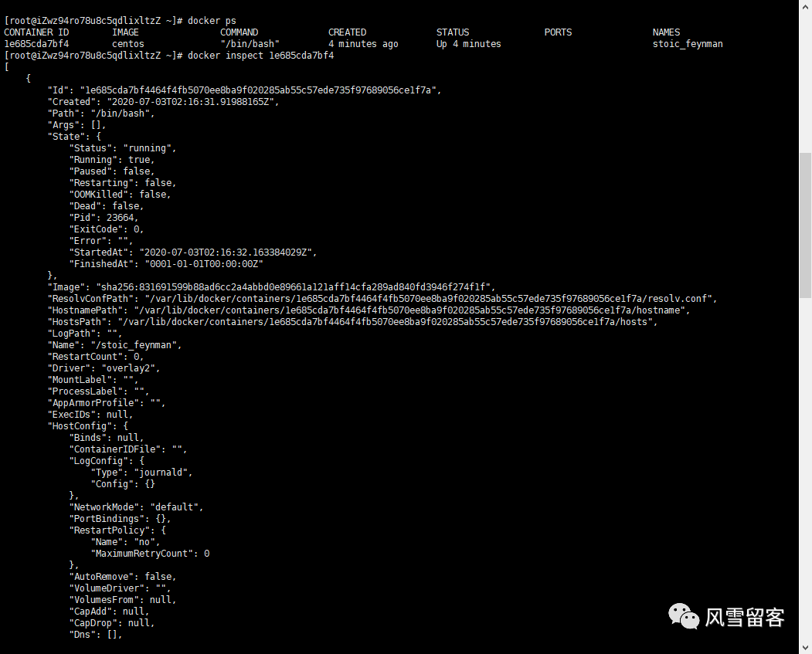The height and width of the screenshot is (654, 812).
Task: Click the "ExitCode": 0 line
Action: [107, 229]
